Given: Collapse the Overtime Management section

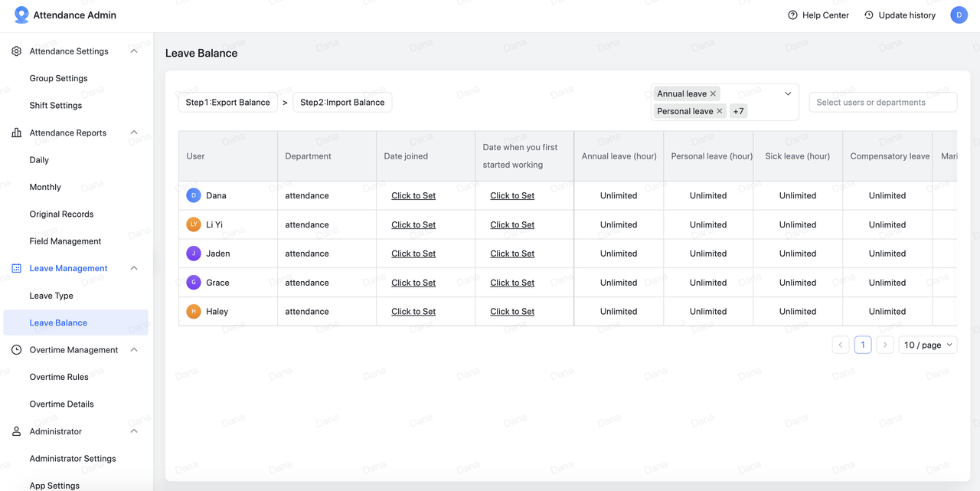Looking at the screenshot, I should click(134, 350).
